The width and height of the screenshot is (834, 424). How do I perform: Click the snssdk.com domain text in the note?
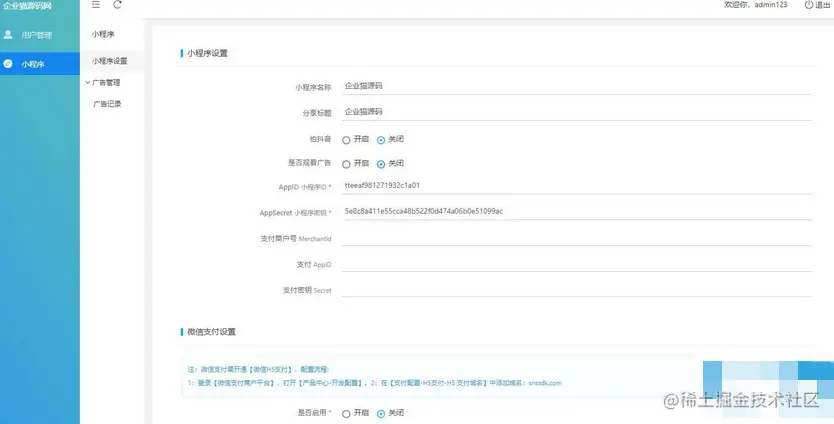545,383
